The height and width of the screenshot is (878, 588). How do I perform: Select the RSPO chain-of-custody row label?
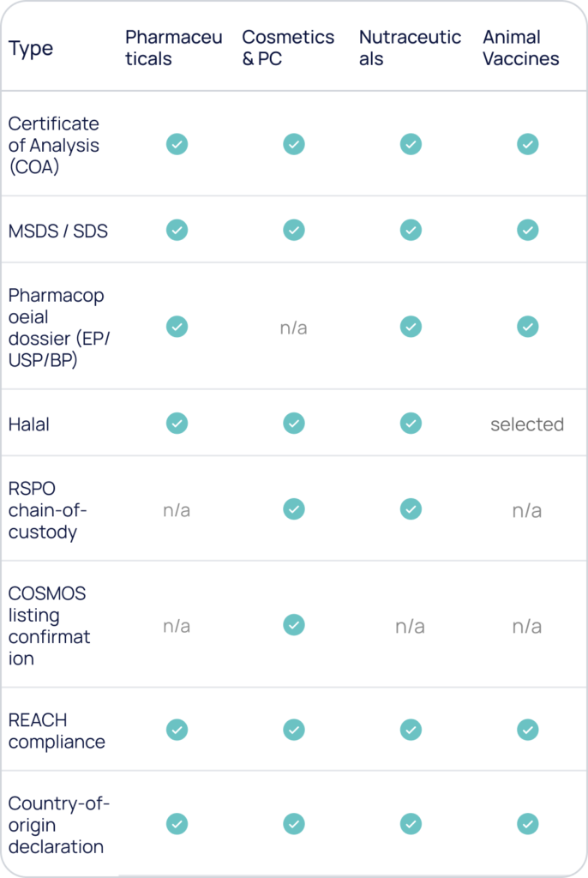pos(48,510)
